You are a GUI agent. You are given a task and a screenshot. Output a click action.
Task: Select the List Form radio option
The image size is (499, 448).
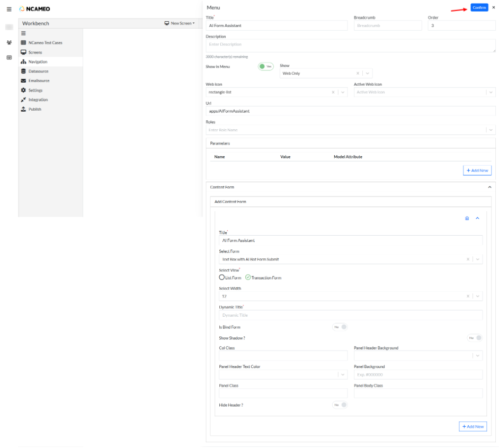tap(222, 277)
